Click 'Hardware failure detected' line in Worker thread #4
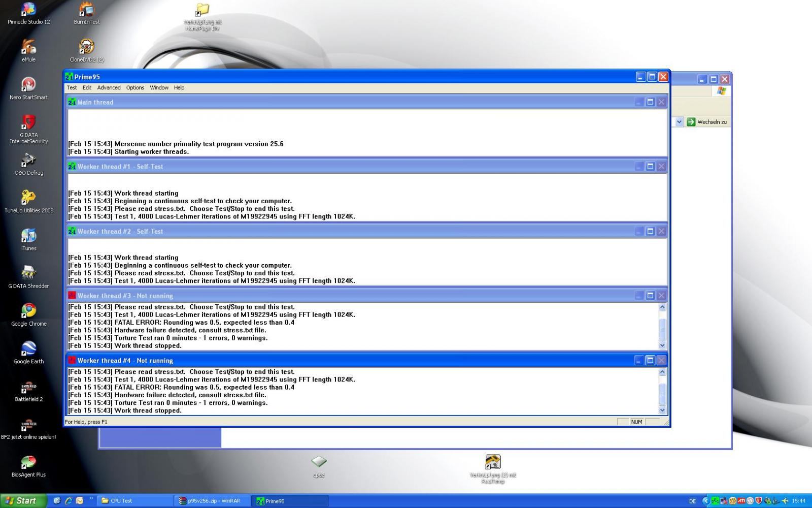Viewport: 812px width, 508px height. pyautogui.click(x=167, y=395)
